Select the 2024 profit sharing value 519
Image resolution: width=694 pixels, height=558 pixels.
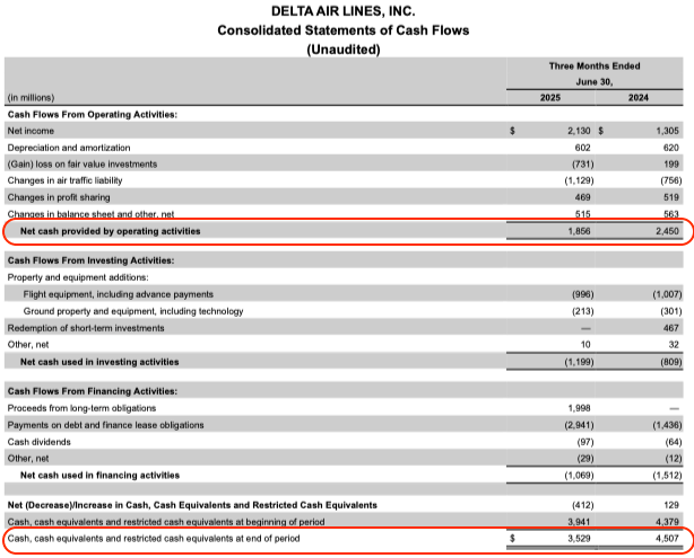click(668, 197)
